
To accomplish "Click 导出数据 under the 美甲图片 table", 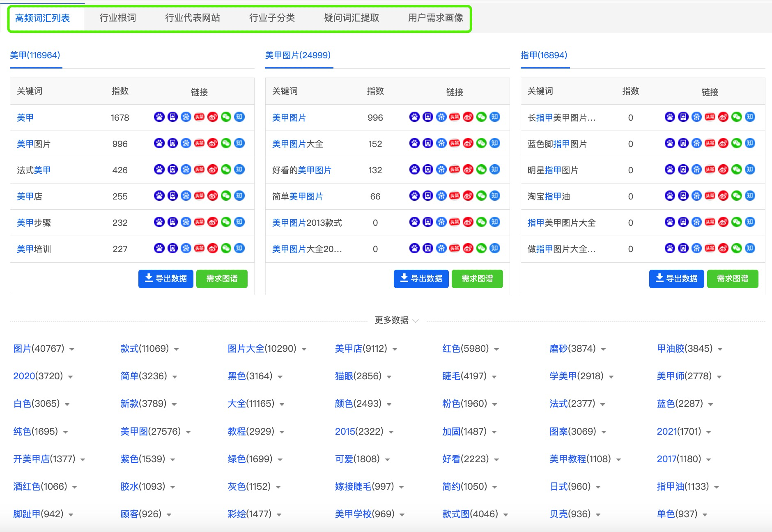I will click(x=421, y=279).
